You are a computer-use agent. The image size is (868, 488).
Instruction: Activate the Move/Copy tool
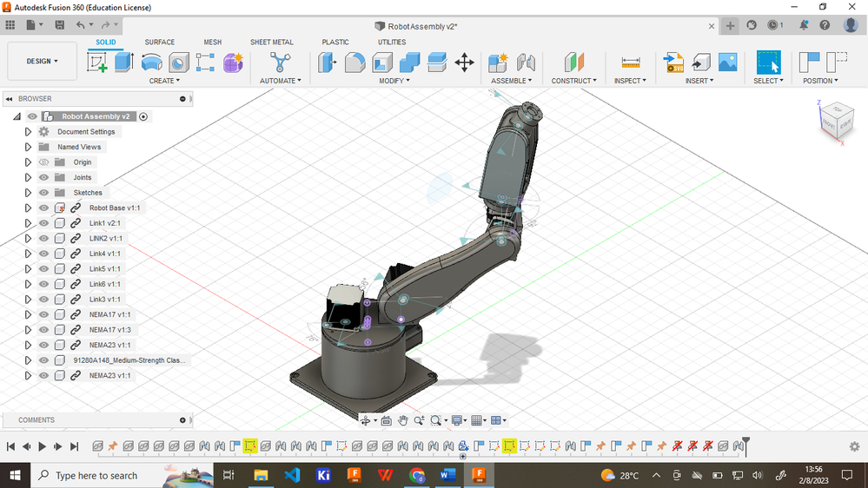click(x=464, y=62)
